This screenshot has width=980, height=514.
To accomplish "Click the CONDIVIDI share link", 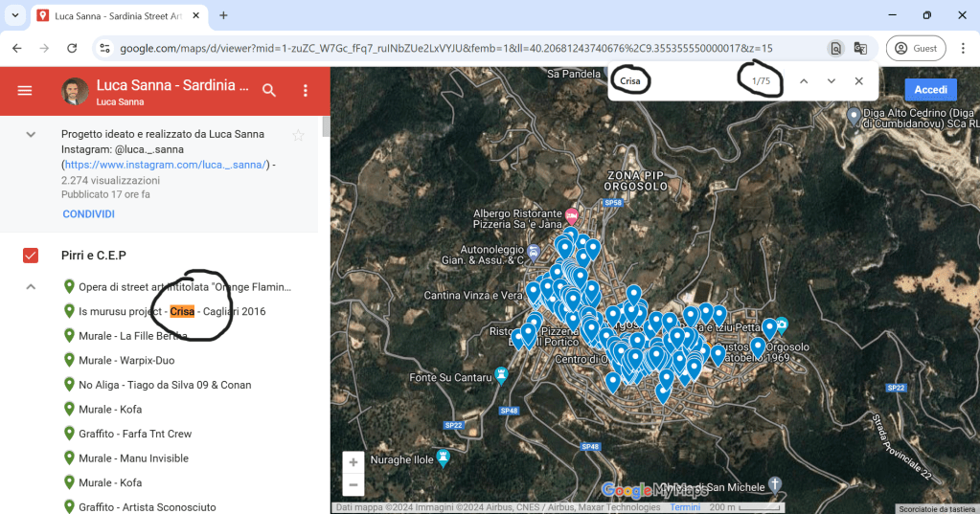I will click(x=88, y=214).
